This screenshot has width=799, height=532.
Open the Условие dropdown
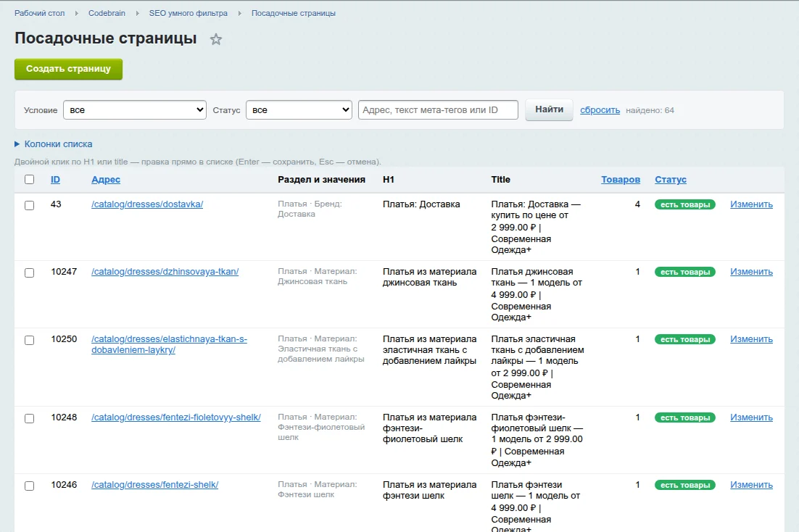pyautogui.click(x=135, y=110)
